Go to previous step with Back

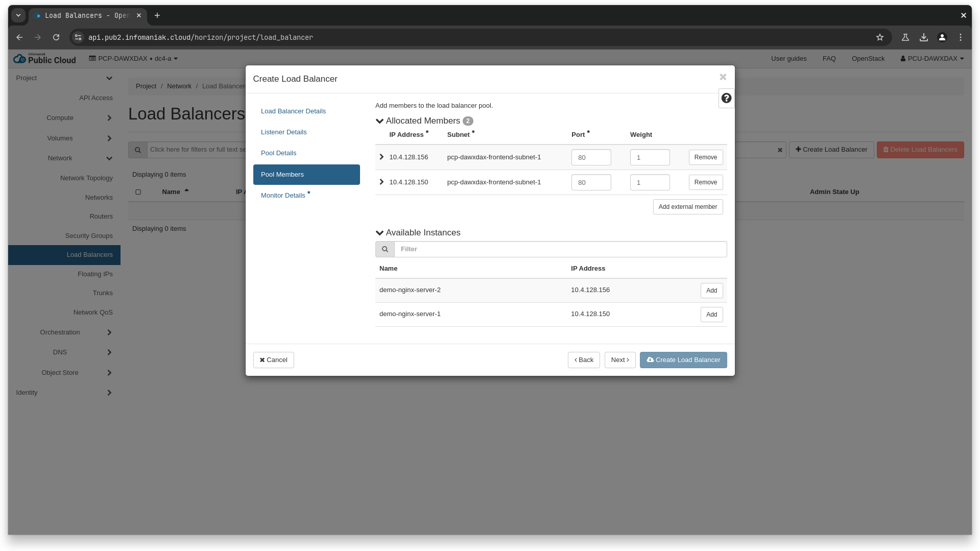584,360
